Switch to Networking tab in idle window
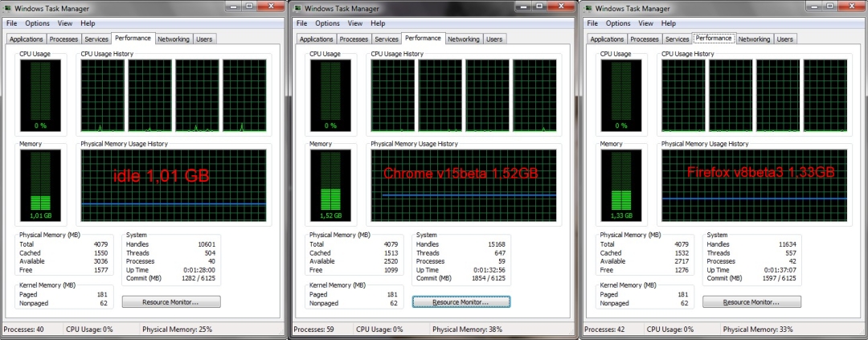 [174, 39]
